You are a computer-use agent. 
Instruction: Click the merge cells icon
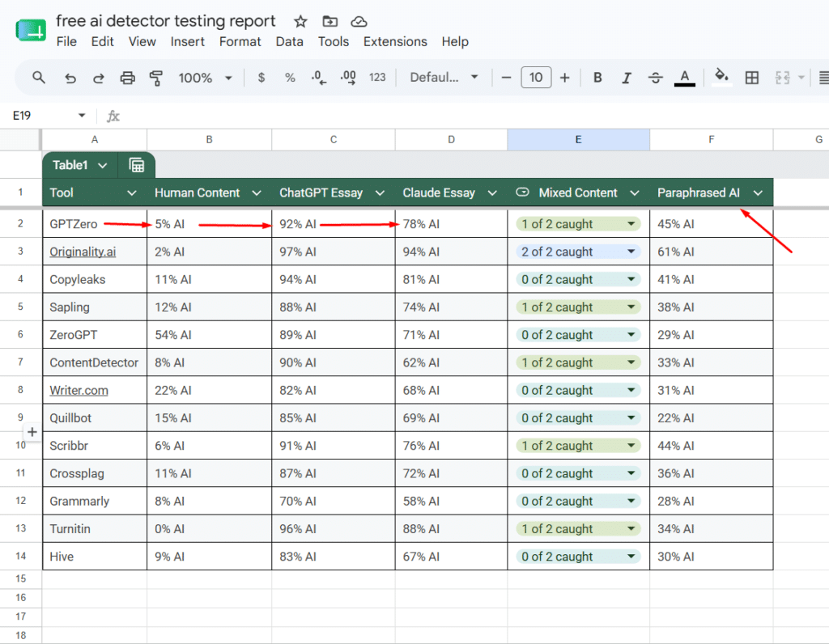pyautogui.click(x=783, y=78)
